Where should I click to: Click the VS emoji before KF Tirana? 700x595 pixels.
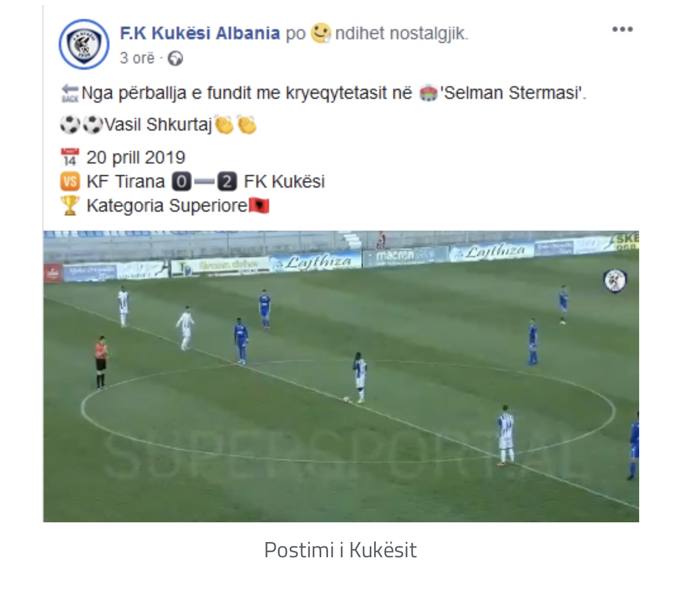click(x=70, y=181)
